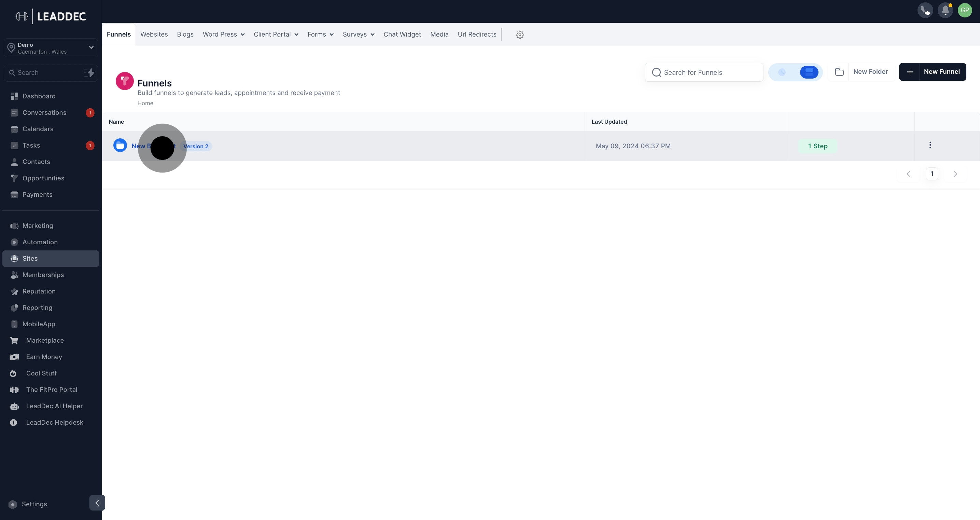Open the notifications bell

[945, 10]
